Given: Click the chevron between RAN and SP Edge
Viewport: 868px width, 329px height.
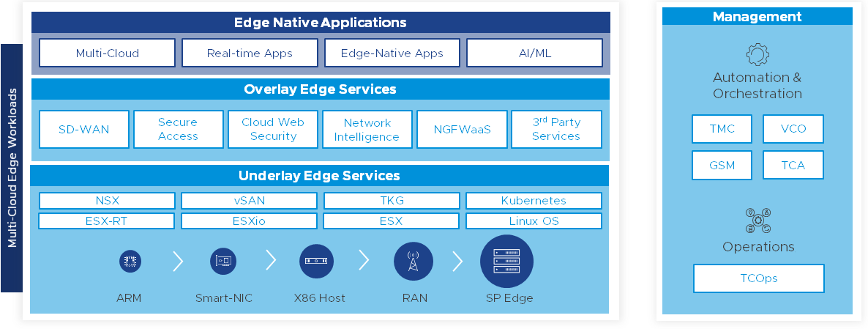Looking at the screenshot, I should pyautogui.click(x=457, y=262).
